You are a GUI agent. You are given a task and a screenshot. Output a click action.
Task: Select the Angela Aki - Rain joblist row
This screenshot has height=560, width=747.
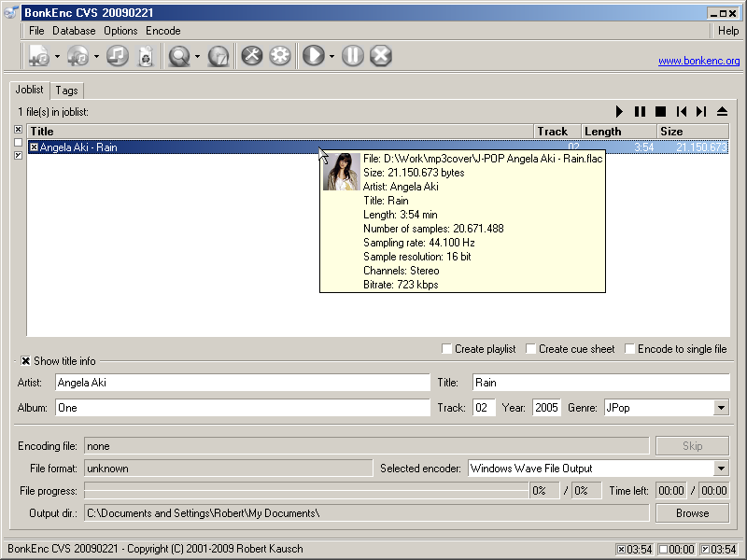pos(378,147)
